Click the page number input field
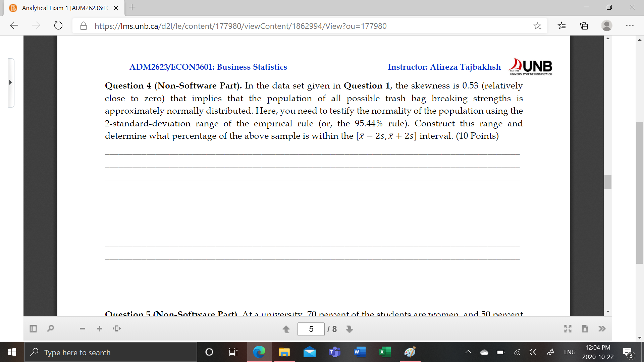This screenshot has height=362, width=644. 311,329
